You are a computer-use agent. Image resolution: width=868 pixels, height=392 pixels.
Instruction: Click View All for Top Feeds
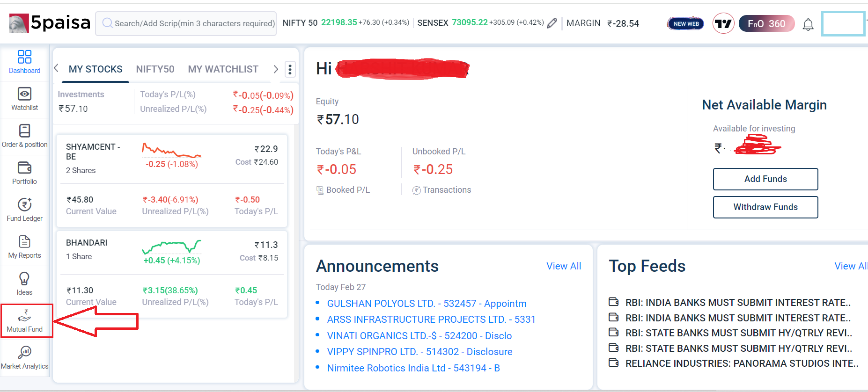click(851, 266)
